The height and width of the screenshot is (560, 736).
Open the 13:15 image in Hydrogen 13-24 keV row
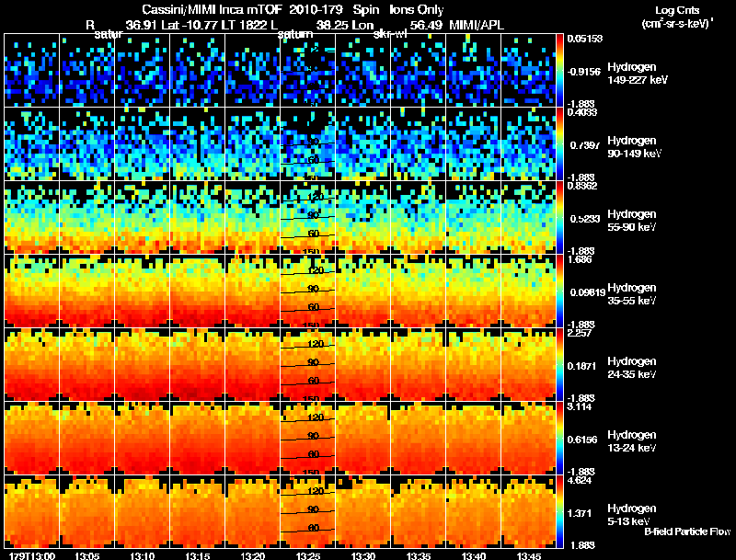pyautogui.click(x=197, y=439)
